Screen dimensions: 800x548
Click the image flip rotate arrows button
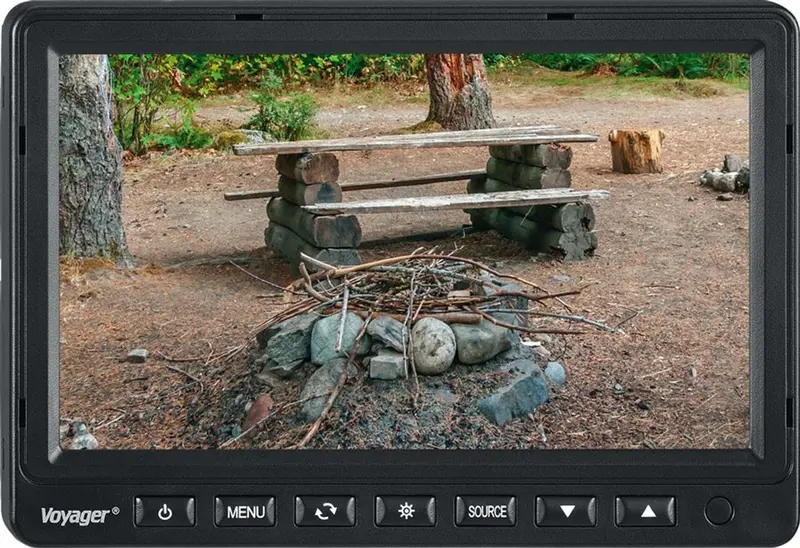point(326,511)
